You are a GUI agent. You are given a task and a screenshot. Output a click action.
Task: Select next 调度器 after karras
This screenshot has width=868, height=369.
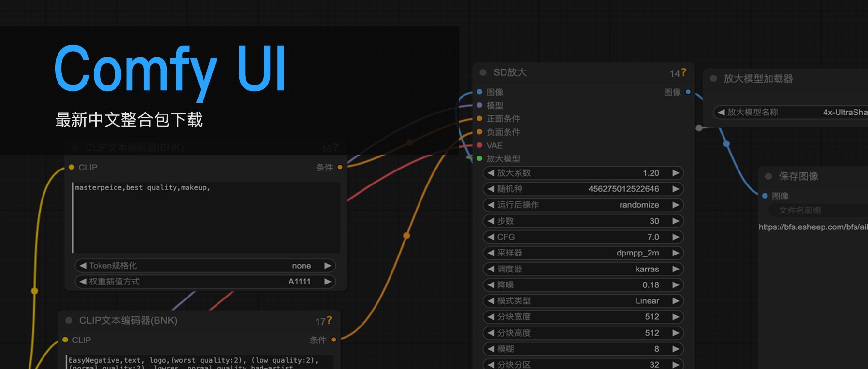tap(676, 269)
